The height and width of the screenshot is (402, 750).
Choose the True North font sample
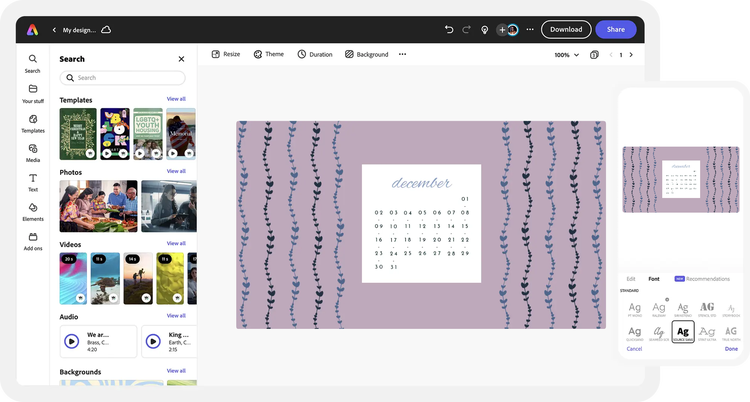point(731,333)
